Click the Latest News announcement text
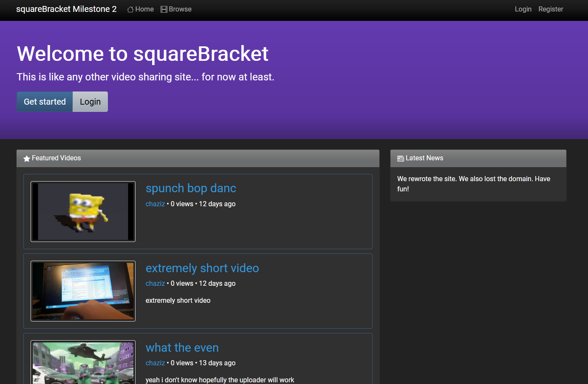The image size is (588, 384). [x=474, y=184]
